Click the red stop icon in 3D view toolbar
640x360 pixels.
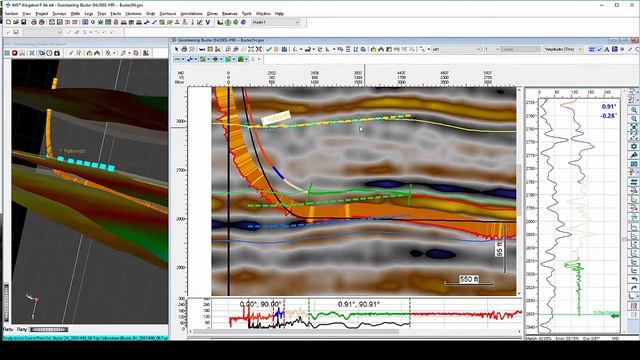pyautogui.click(x=15, y=53)
